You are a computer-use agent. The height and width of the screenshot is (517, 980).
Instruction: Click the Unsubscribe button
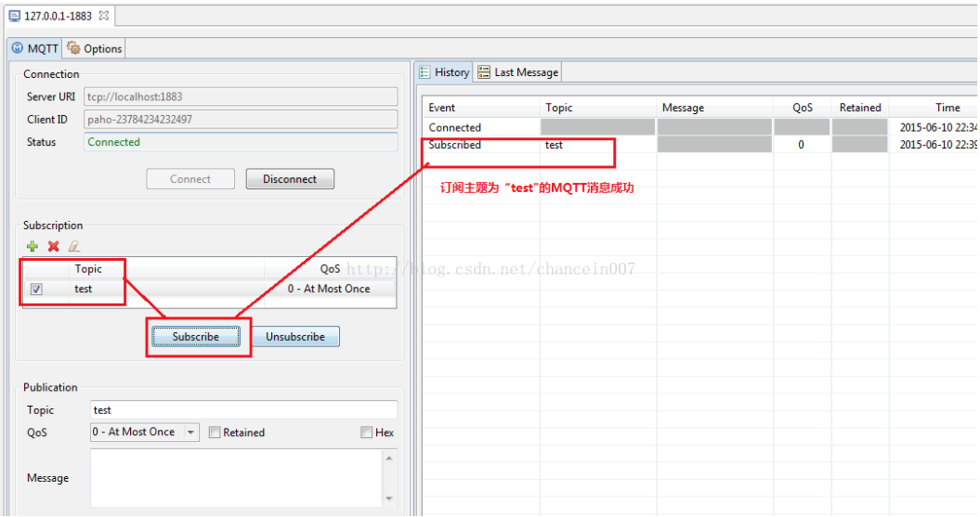coord(295,337)
